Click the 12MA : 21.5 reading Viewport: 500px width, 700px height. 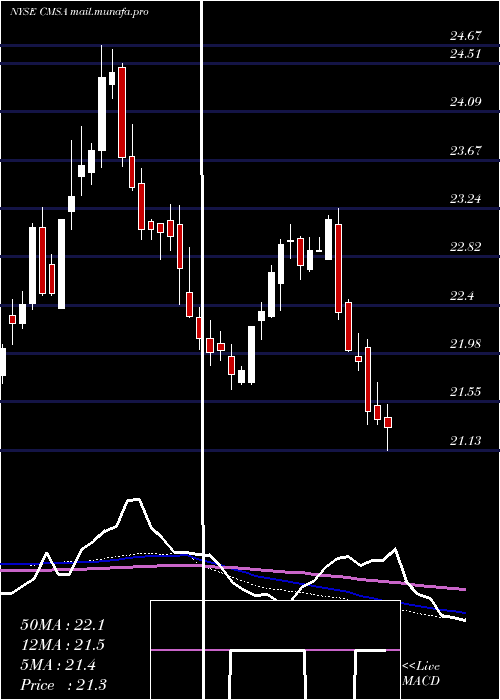[62, 645]
